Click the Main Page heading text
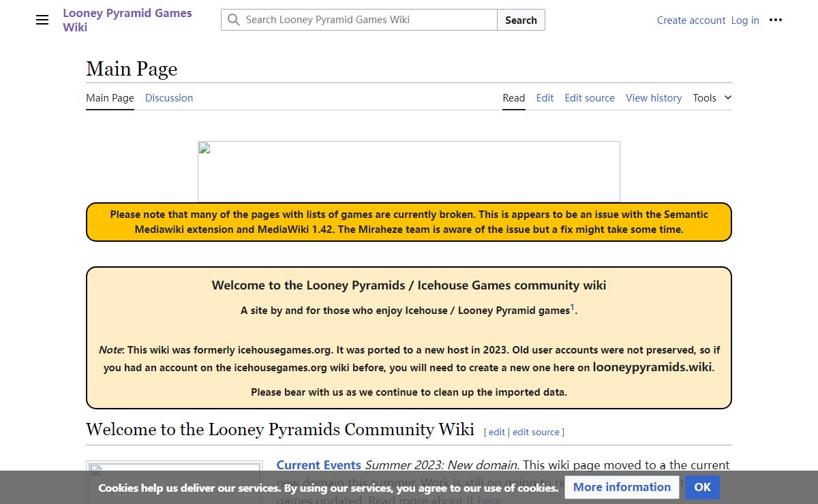Viewport: 818px width, 504px height. tap(132, 69)
